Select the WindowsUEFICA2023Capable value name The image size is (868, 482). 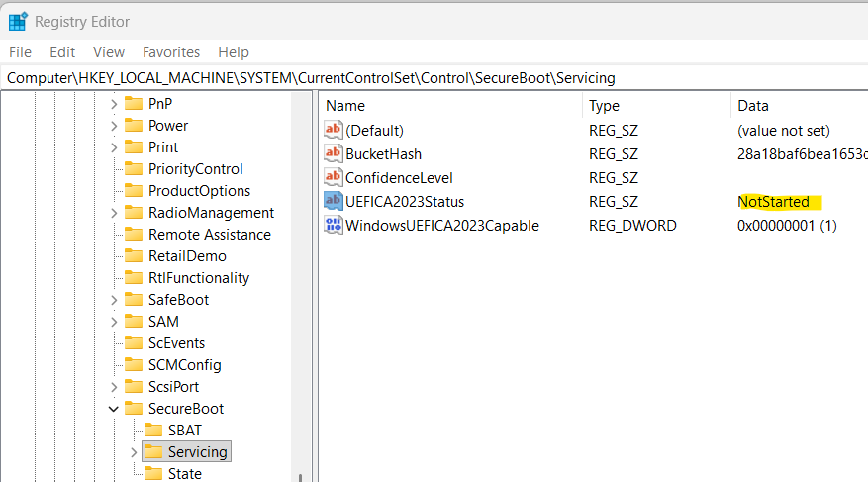coord(442,226)
